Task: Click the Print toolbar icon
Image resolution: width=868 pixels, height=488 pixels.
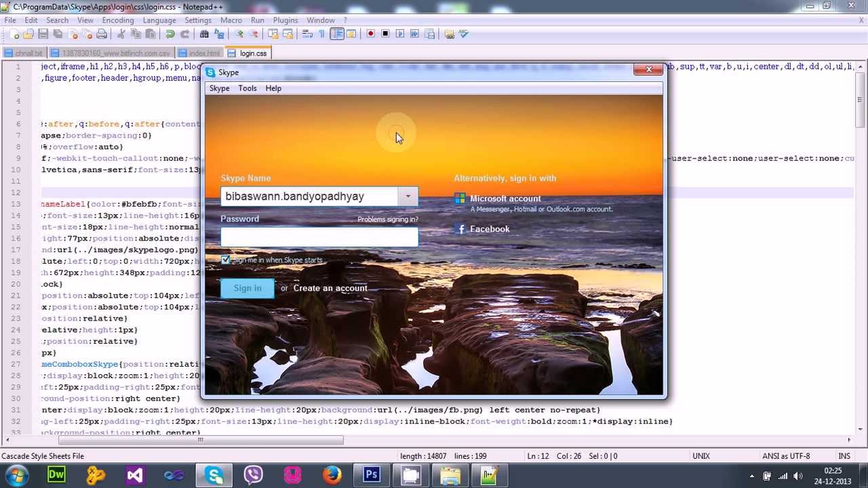Action: pyautogui.click(x=102, y=34)
